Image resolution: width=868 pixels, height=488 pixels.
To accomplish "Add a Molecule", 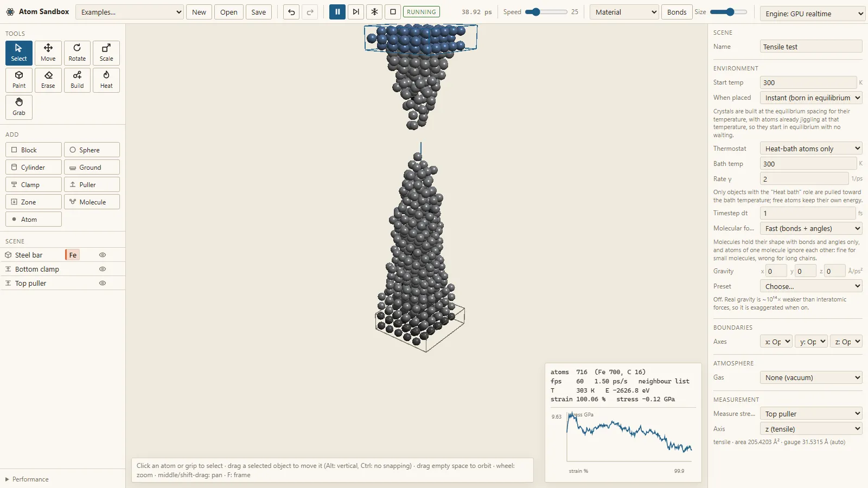I will [92, 202].
